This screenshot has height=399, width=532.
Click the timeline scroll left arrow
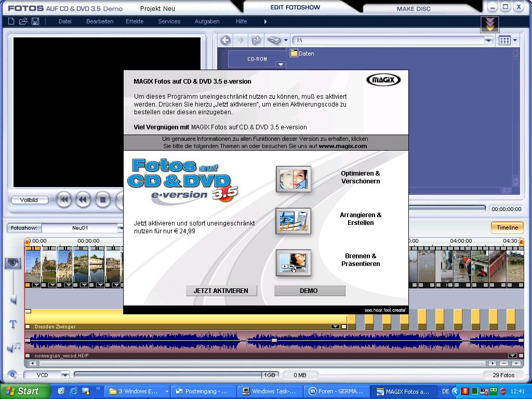coord(33,363)
